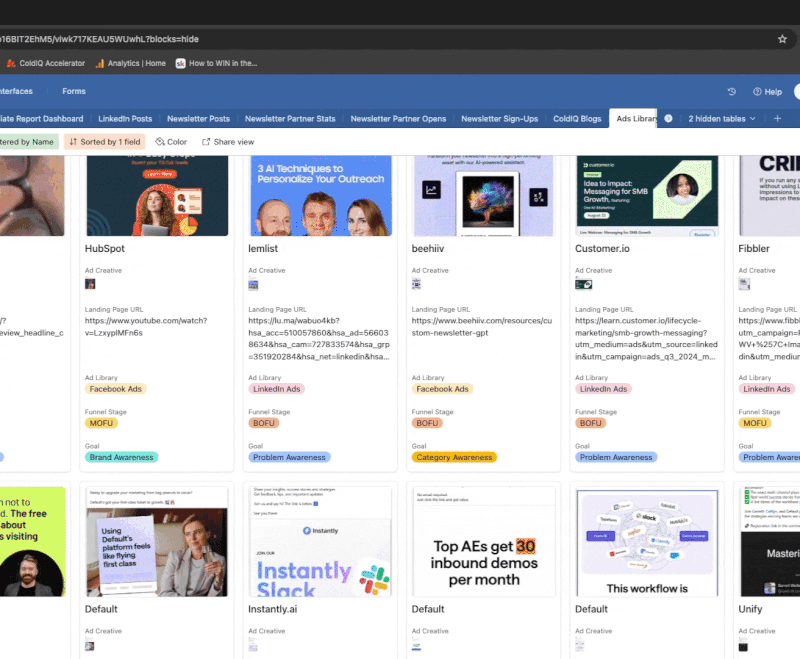800x659 pixels.
Task: Bookmark page with the star icon
Action: (782, 39)
